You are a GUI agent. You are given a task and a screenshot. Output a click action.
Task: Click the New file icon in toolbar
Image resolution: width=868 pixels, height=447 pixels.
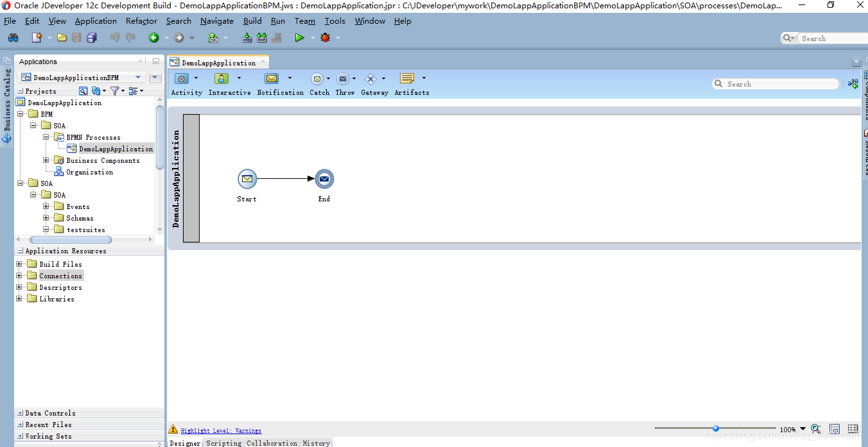[x=37, y=38]
